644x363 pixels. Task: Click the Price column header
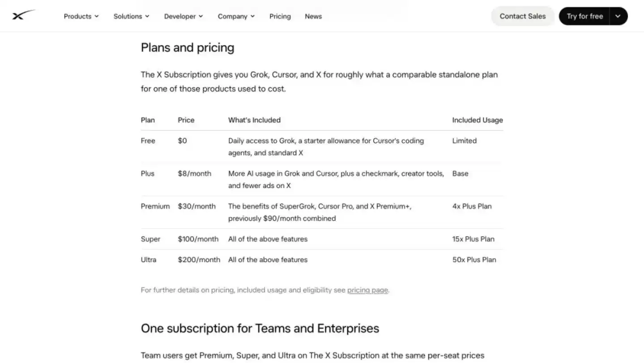pos(186,120)
